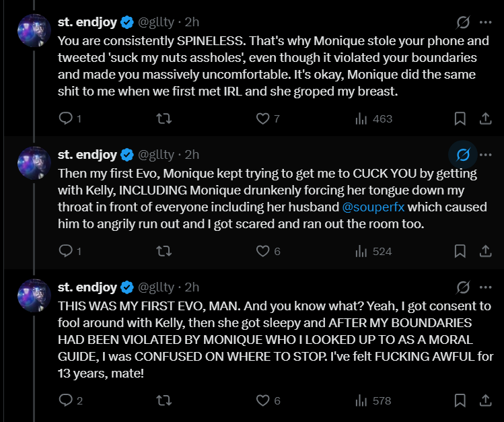Repost the tweet mentioning @souperfx
The width and height of the screenshot is (504, 422).
coord(164,251)
